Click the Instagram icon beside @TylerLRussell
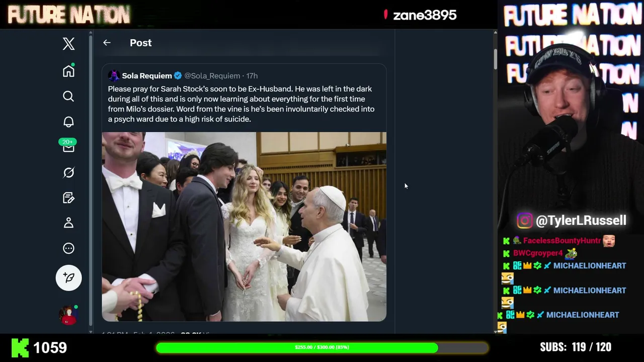 point(524,221)
